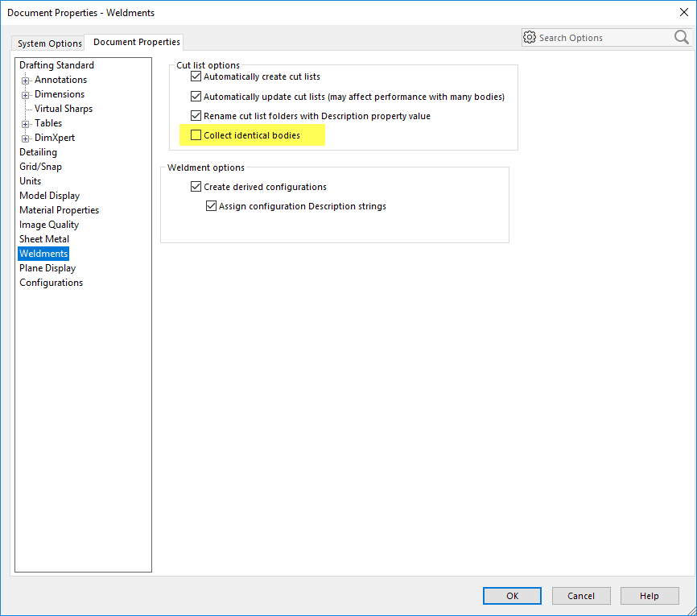The width and height of the screenshot is (697, 616).
Task: Open the Detailing settings page
Action: (x=38, y=152)
